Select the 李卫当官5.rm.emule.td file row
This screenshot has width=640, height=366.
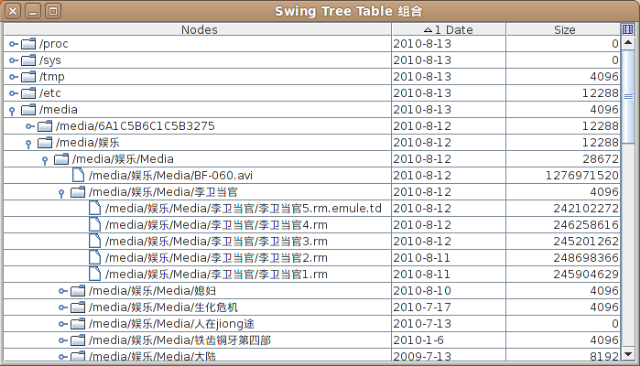312,208
